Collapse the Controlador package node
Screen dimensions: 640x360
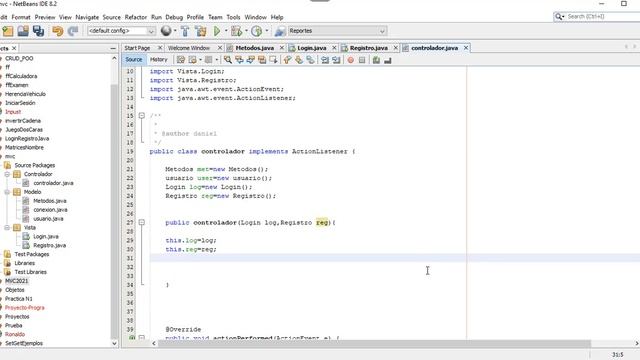click(7, 174)
